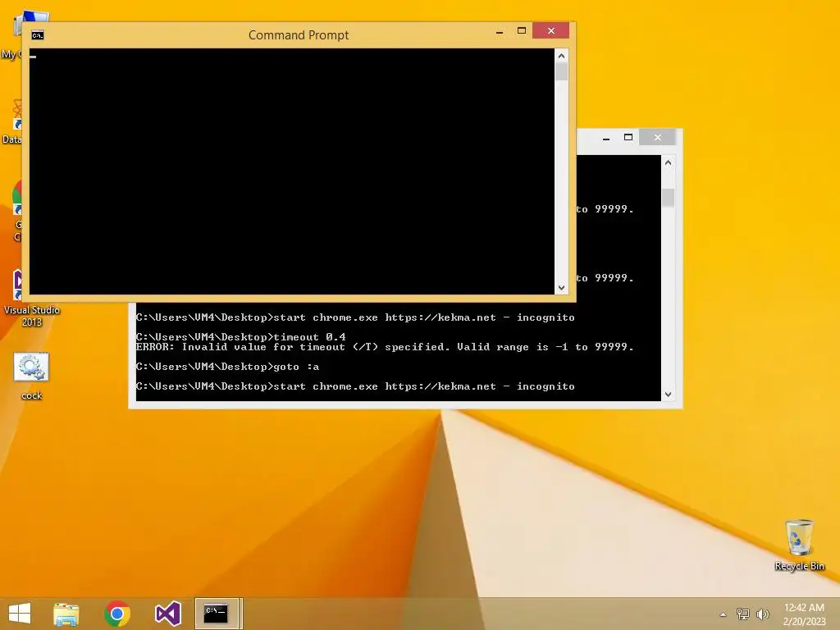Open Visual Studio 2013 desktop shortcut
840x630 pixels.
[31, 299]
